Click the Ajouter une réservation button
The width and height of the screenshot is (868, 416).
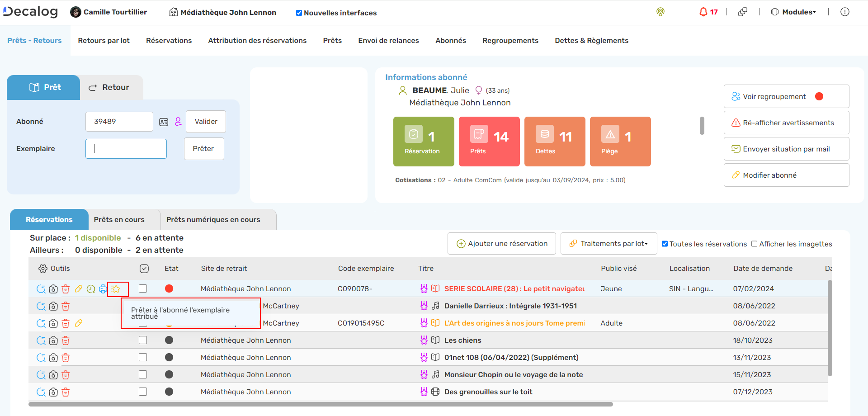pos(502,244)
